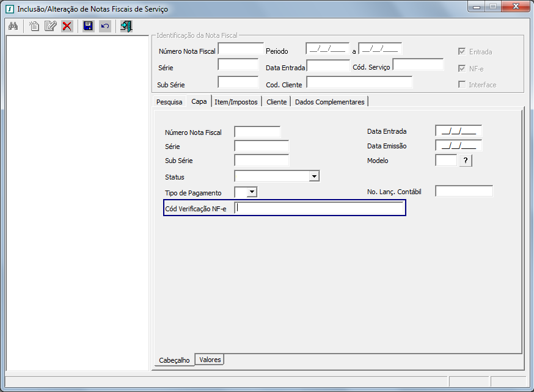Click the exit door icon
534x392 pixels.
click(x=126, y=26)
